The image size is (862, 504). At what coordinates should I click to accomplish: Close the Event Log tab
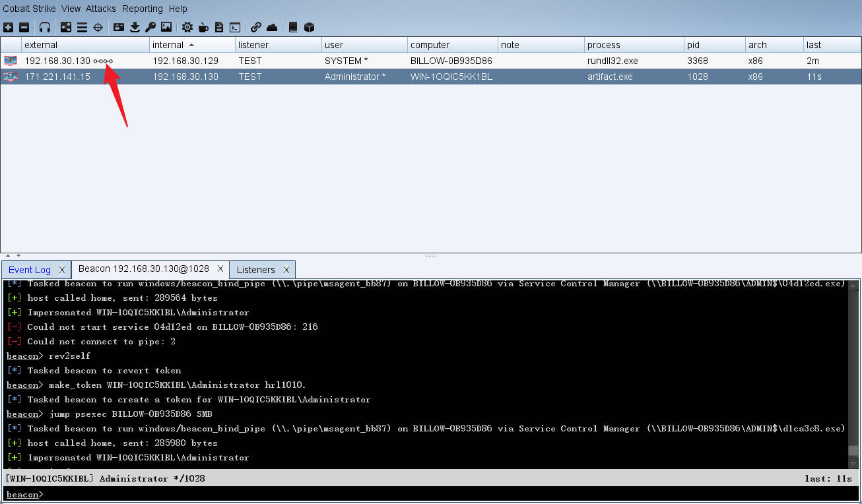tap(61, 270)
